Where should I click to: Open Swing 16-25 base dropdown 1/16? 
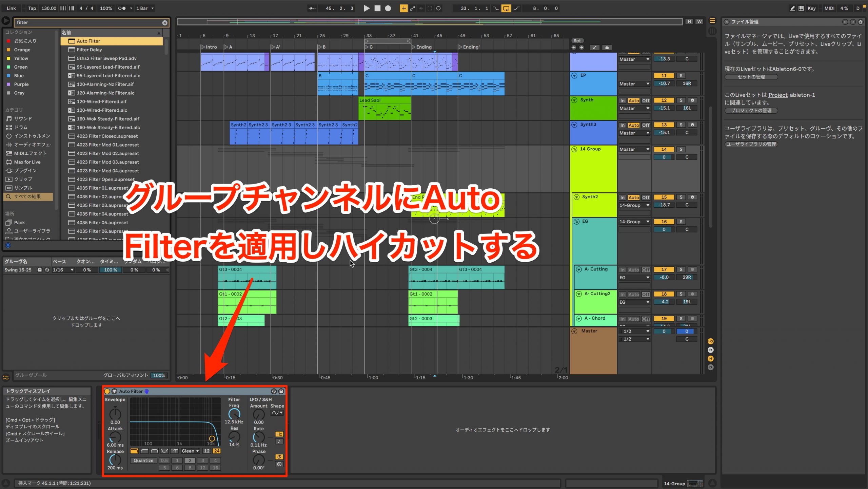[63, 270]
